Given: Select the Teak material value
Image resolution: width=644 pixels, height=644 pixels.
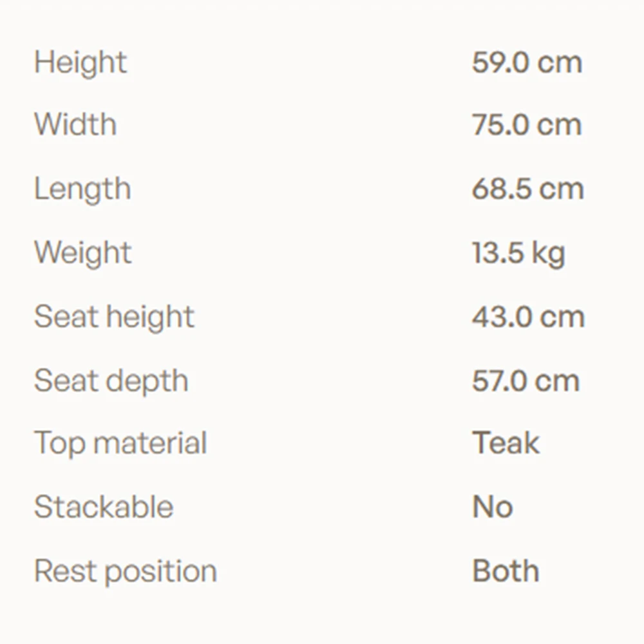Looking at the screenshot, I should [506, 443].
